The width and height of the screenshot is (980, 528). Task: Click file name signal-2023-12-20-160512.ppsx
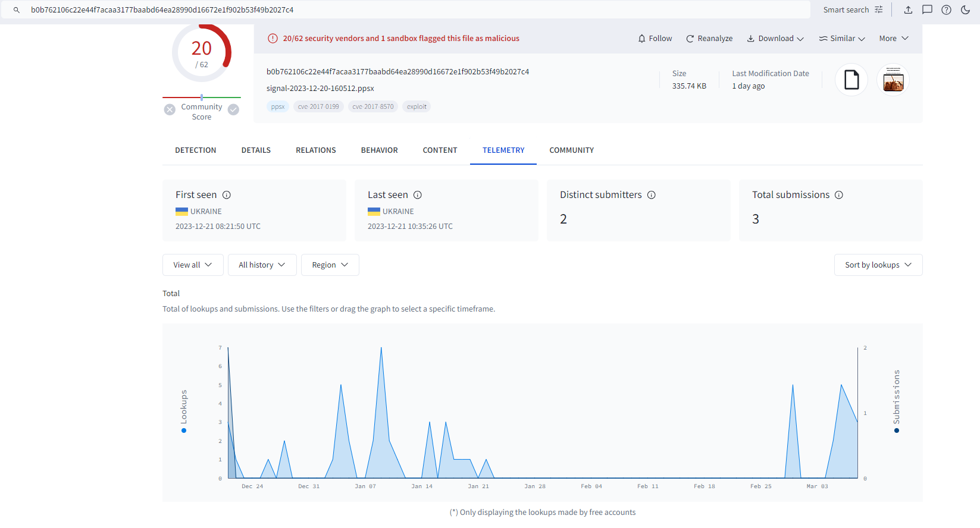click(x=320, y=89)
